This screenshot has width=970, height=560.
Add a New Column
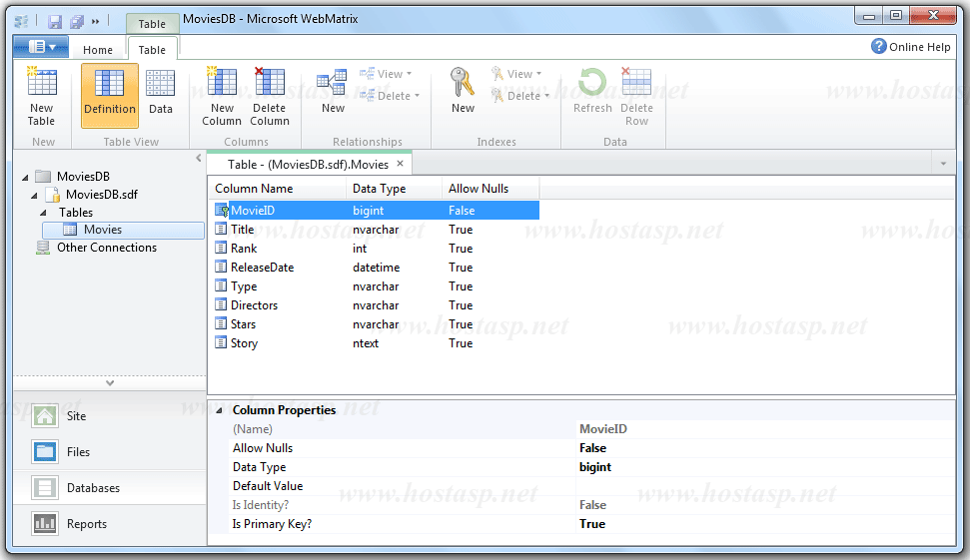[x=222, y=97]
